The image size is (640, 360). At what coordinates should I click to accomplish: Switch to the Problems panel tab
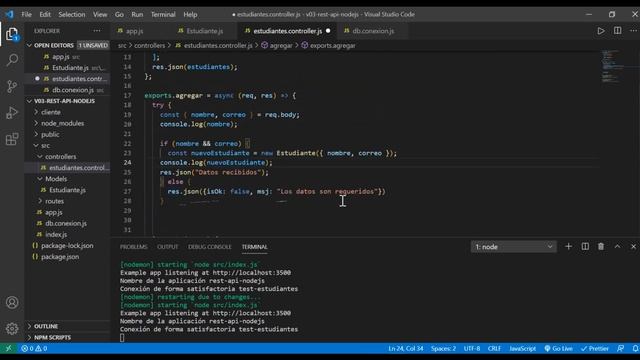(133, 247)
